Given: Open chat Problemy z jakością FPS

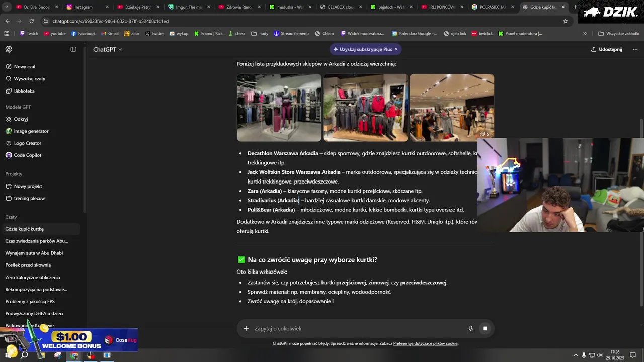Looking at the screenshot, I should click(30, 302).
